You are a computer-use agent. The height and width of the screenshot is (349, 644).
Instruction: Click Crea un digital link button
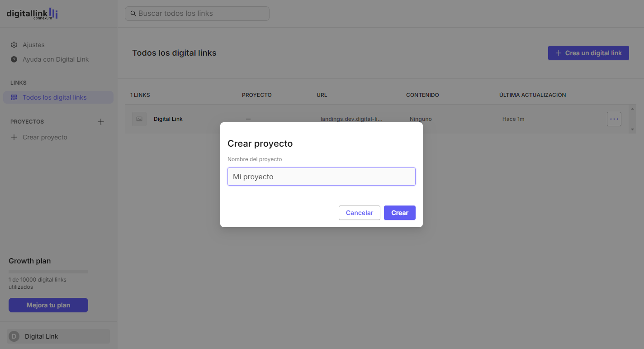click(588, 53)
